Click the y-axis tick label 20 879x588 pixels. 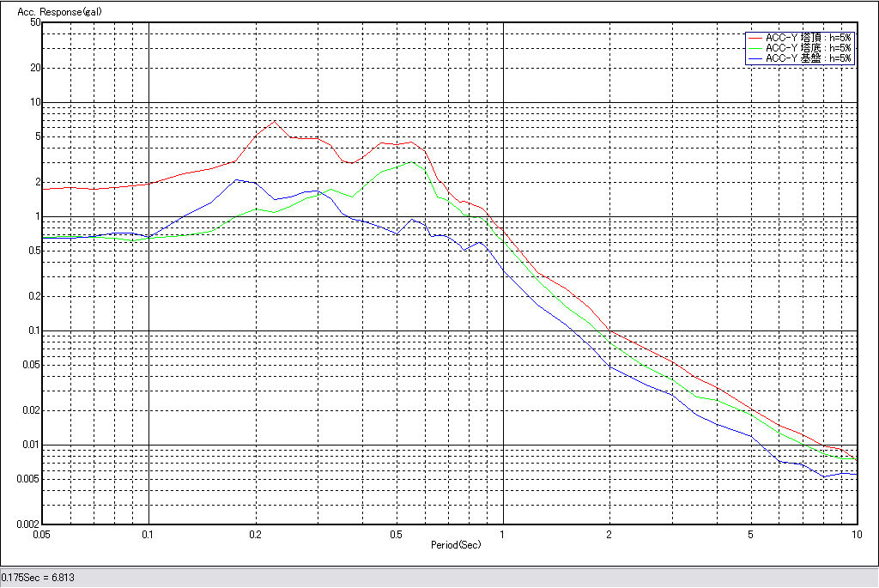pyautogui.click(x=35, y=68)
